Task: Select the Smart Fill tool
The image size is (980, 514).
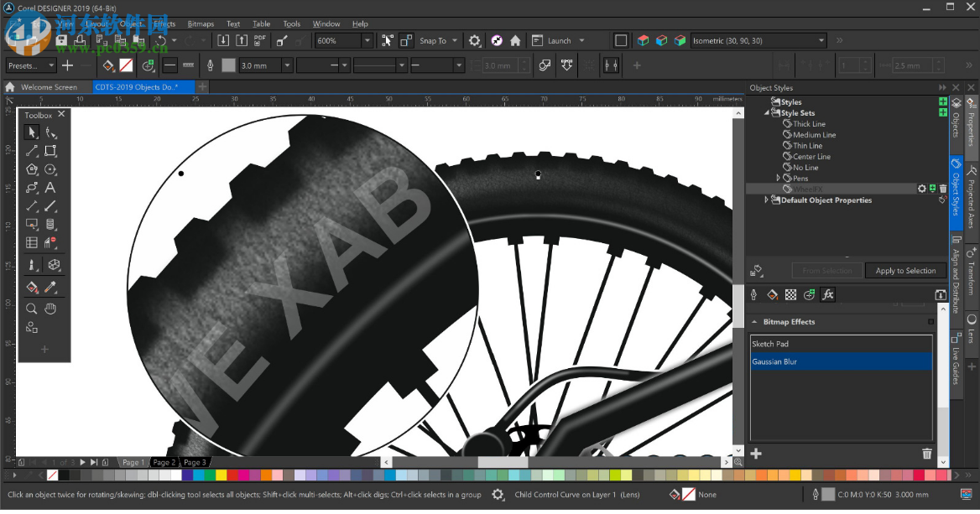Action: (32, 287)
